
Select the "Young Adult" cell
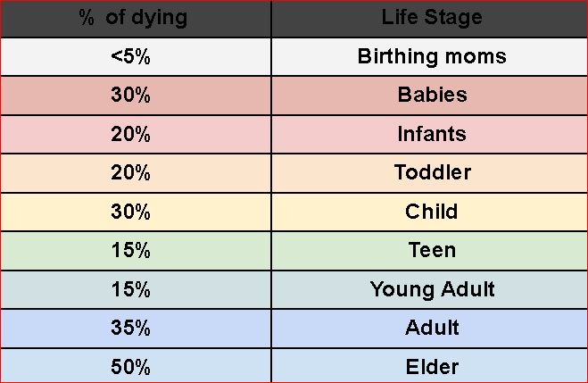pos(431,289)
